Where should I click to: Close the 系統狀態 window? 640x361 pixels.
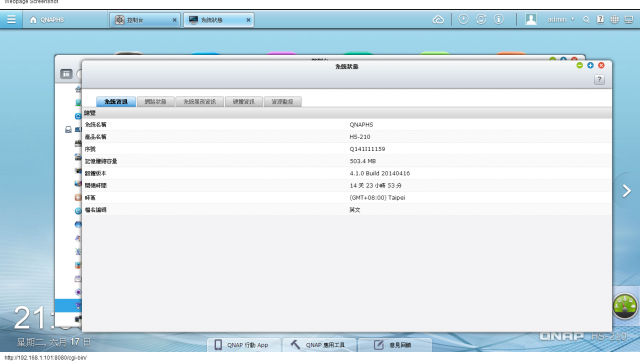tap(601, 65)
